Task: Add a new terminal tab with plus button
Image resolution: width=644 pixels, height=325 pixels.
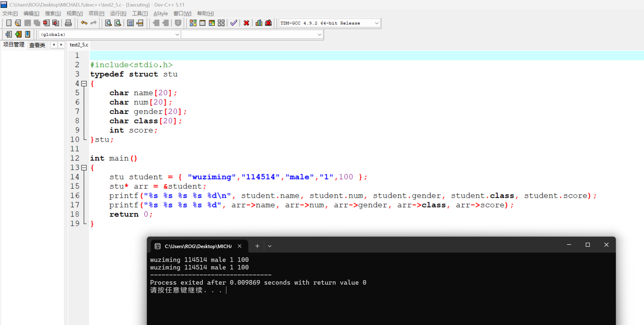Action: (x=257, y=246)
